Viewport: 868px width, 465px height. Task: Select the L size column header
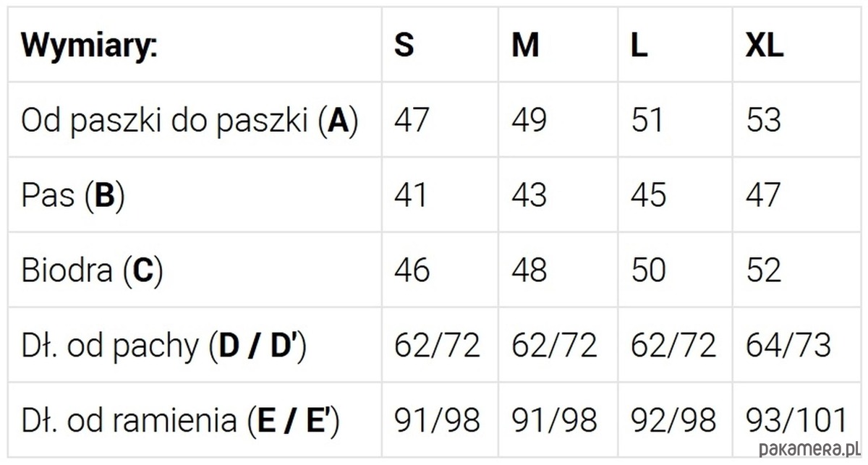click(x=639, y=46)
